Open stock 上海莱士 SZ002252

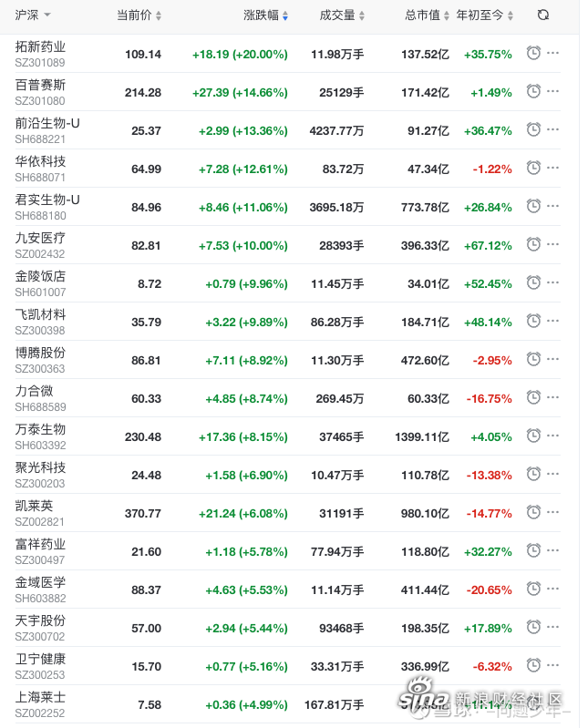point(40,704)
